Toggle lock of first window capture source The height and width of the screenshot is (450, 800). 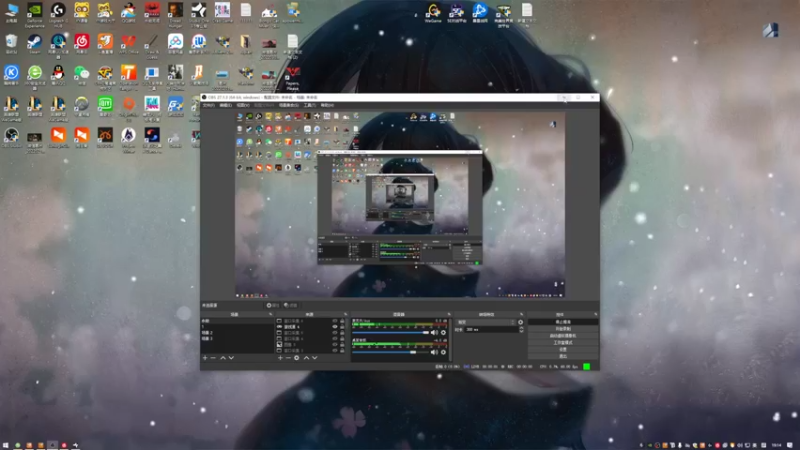pos(342,321)
